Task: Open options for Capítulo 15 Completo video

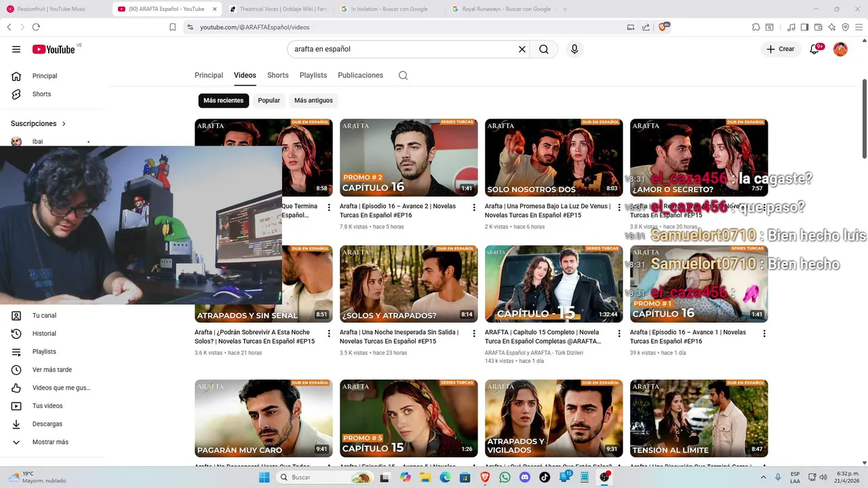Action: [x=619, y=333]
